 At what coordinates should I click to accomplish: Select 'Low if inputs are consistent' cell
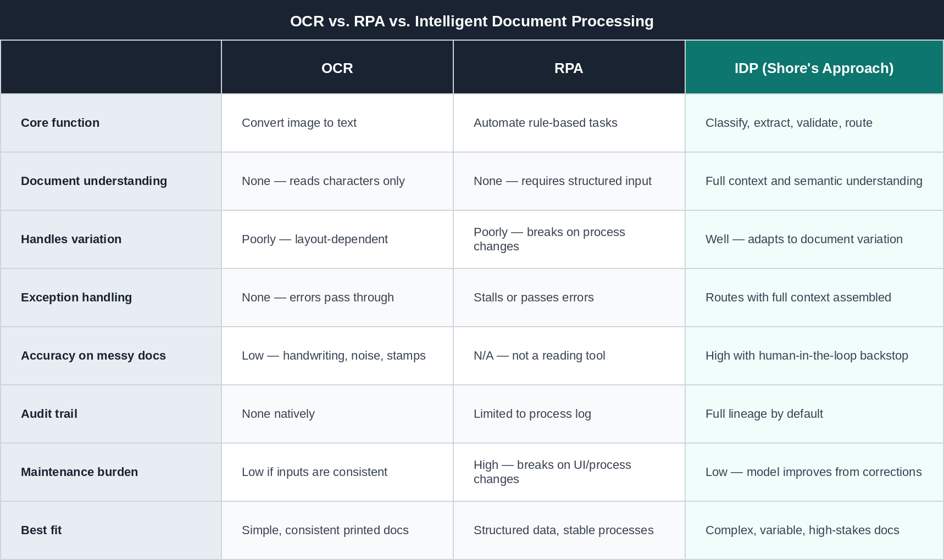337,472
